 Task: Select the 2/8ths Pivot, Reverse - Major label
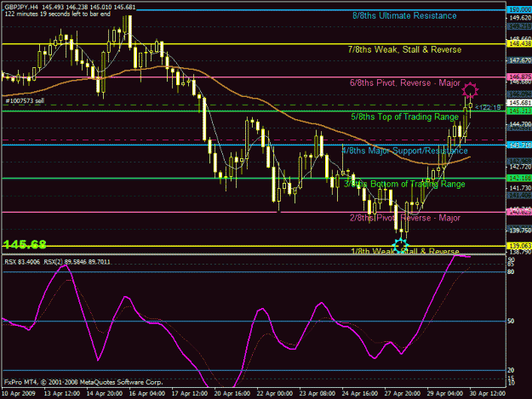pyautogui.click(x=405, y=218)
